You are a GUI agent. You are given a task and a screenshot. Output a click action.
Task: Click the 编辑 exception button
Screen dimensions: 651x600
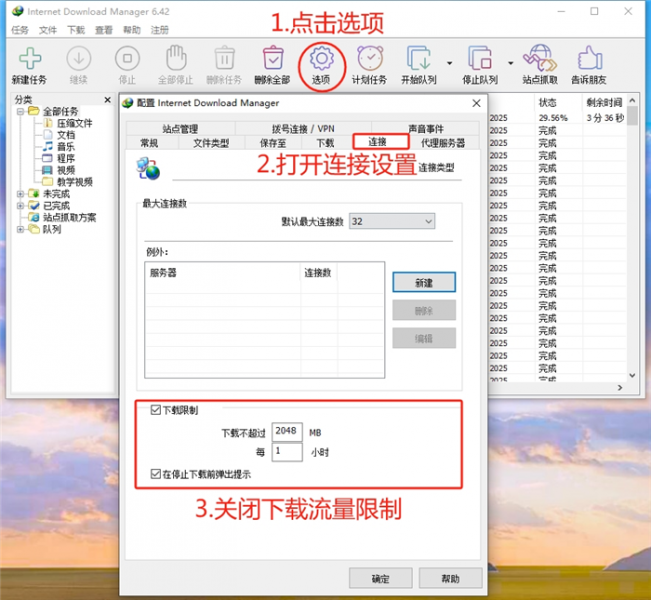[424, 338]
